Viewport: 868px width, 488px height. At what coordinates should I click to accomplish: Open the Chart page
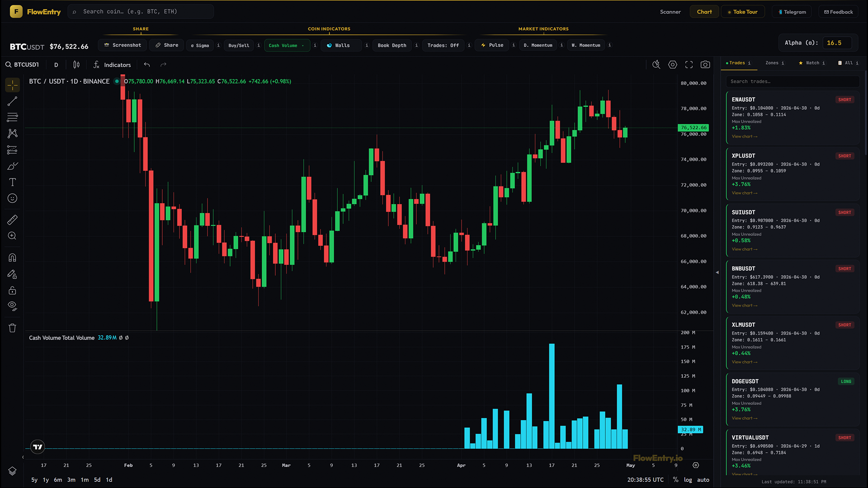click(704, 12)
